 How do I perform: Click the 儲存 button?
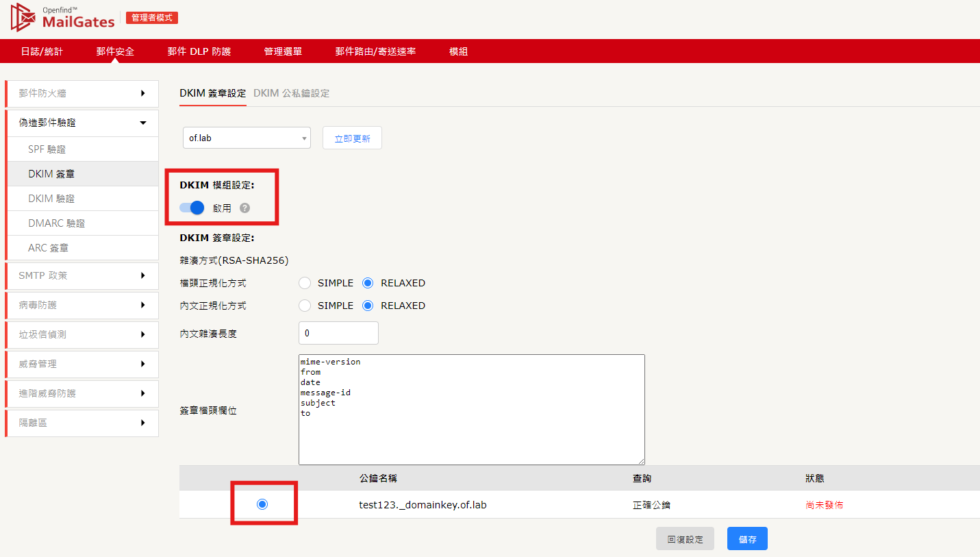(x=747, y=539)
